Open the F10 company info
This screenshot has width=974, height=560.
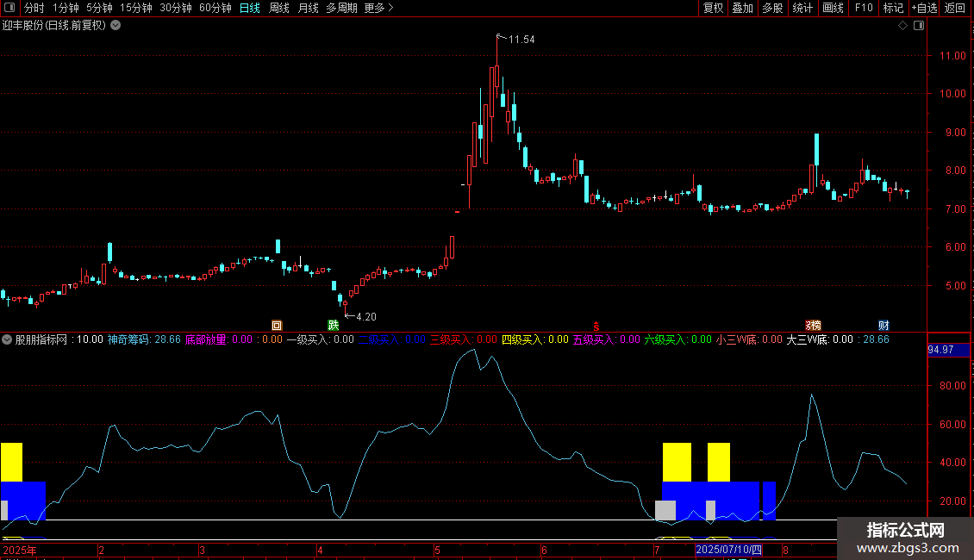click(x=864, y=8)
